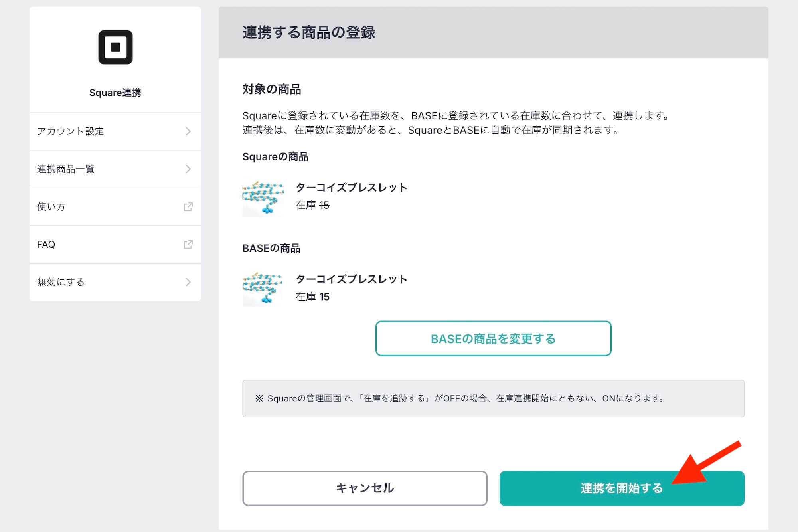Click Square product name ターコイズブレスレット
This screenshot has height=532, width=798.
click(x=352, y=187)
